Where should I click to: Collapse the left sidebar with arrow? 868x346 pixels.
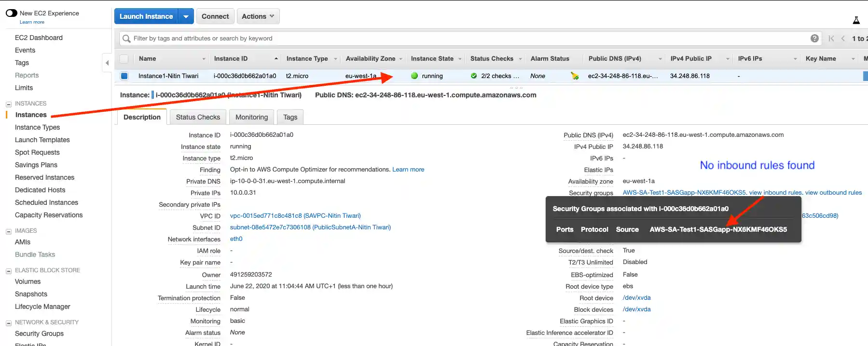107,63
